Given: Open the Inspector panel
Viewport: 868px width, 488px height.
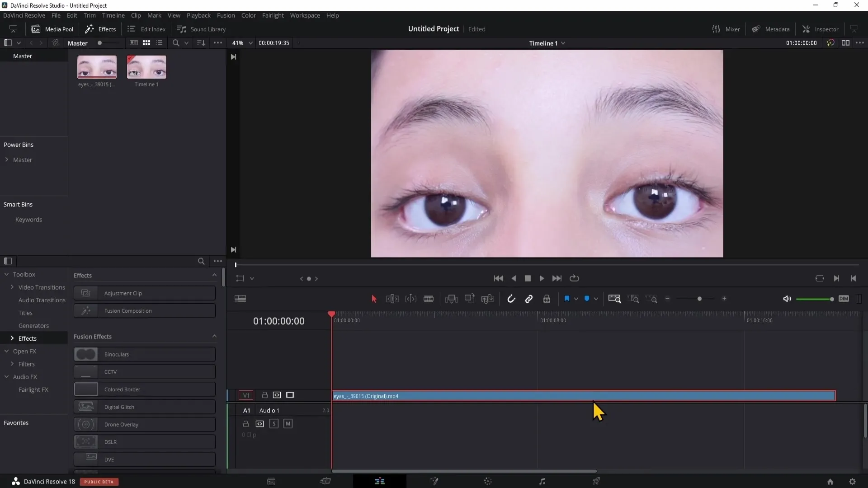Looking at the screenshot, I should tap(821, 29).
